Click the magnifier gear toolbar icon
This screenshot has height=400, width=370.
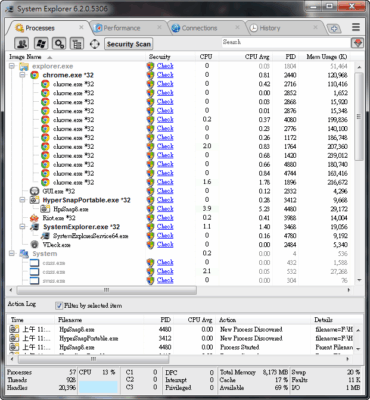pos(59,44)
